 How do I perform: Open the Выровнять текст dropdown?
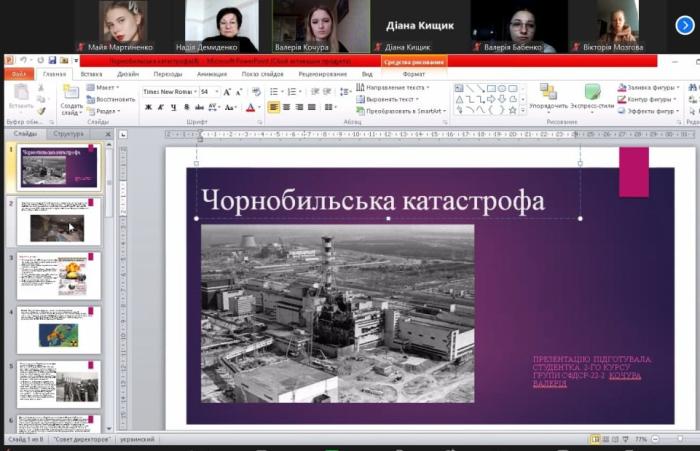pyautogui.click(x=388, y=99)
